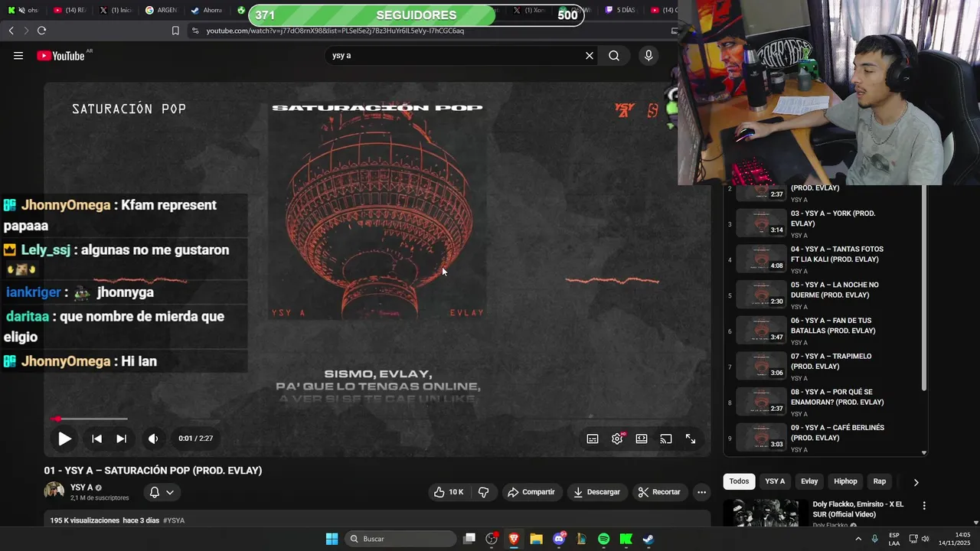Start voice search with the microphone icon
Image resolution: width=980 pixels, height=551 pixels.
[x=648, y=56]
